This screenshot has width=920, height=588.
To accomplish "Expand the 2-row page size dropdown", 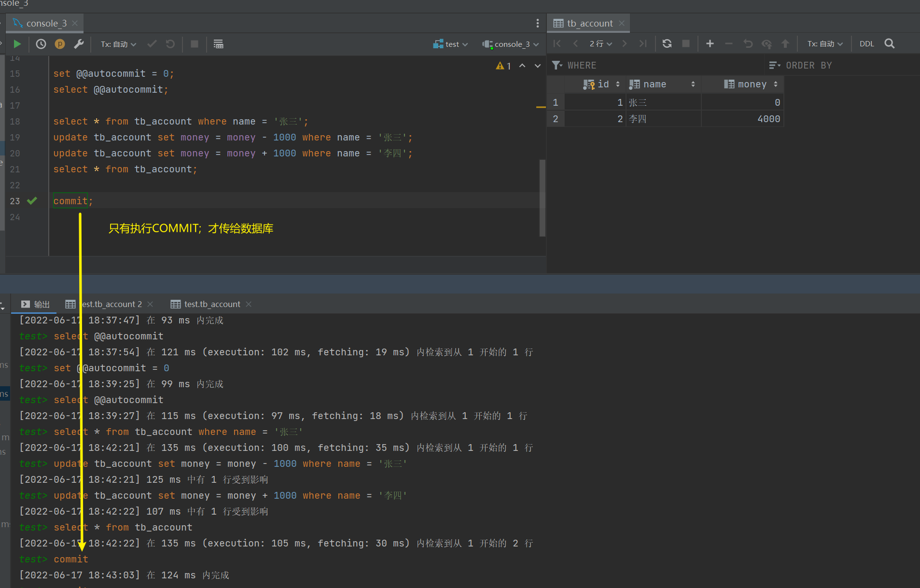I will coord(600,43).
